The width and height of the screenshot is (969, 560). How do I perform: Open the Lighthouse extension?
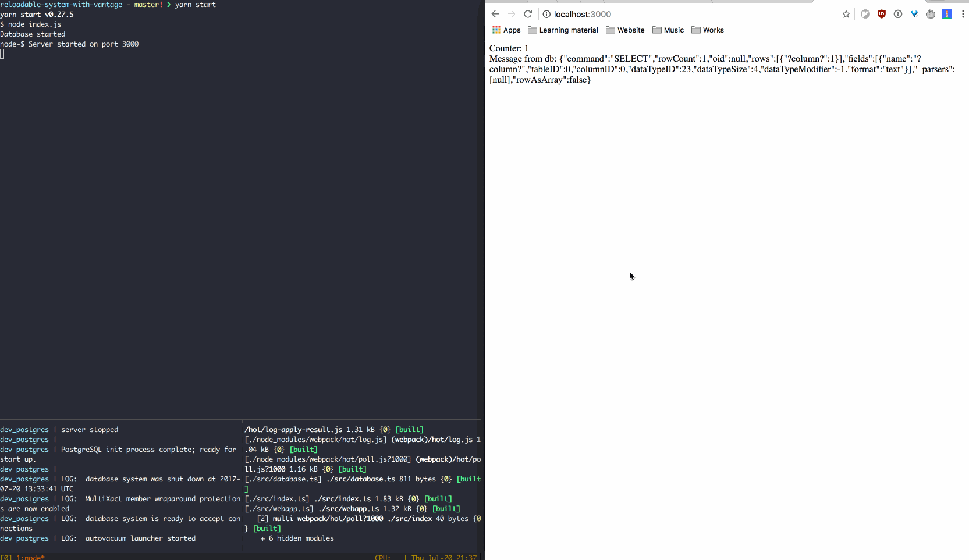pyautogui.click(x=947, y=14)
